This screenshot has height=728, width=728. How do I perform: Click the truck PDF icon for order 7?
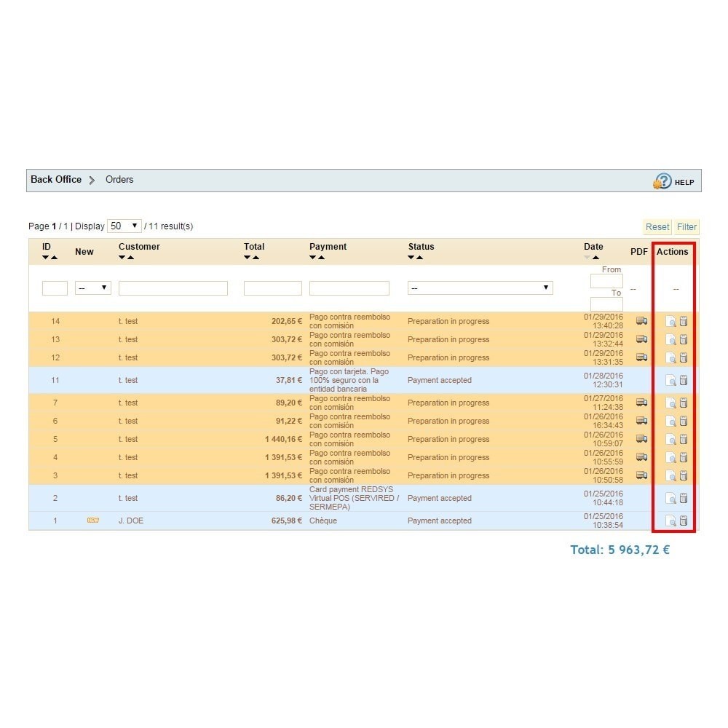click(641, 402)
